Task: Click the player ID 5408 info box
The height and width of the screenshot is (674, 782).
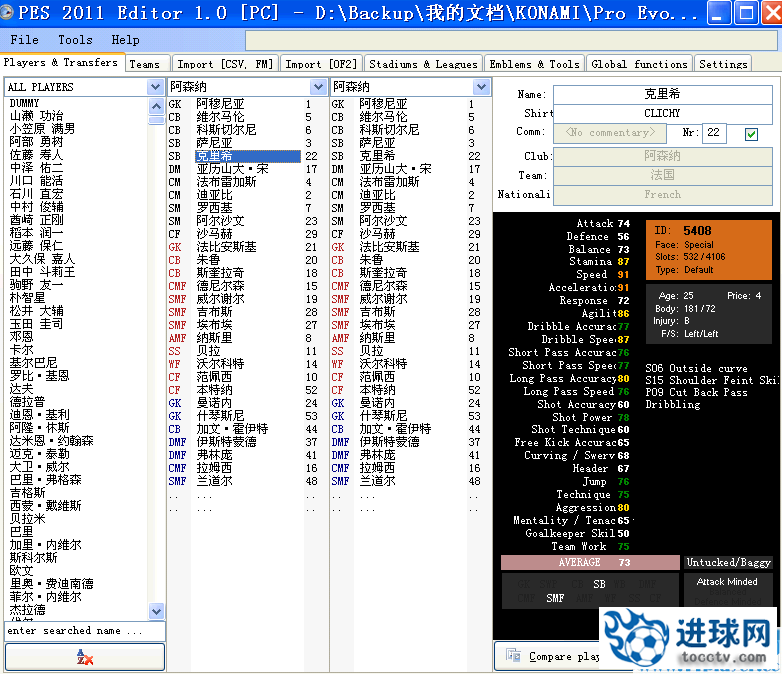Action: pos(709,250)
